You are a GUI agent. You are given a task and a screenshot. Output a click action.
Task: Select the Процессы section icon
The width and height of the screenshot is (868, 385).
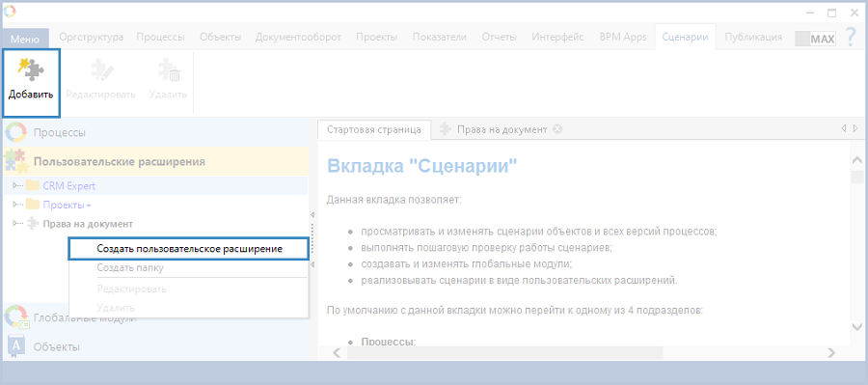[x=15, y=133]
